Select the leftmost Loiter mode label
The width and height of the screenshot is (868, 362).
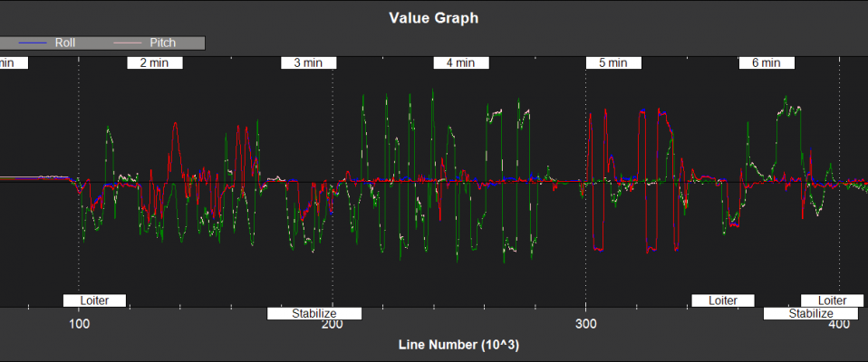(94, 300)
